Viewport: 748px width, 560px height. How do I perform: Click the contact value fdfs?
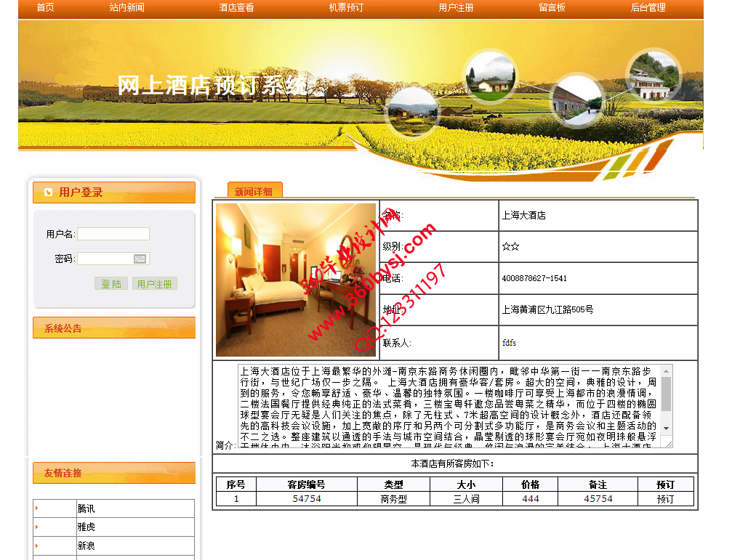[509, 343]
